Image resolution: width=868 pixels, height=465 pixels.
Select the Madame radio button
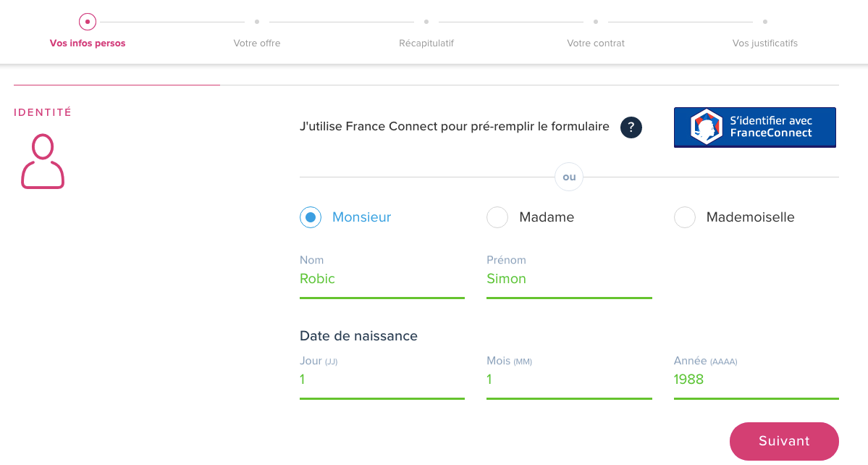497,217
